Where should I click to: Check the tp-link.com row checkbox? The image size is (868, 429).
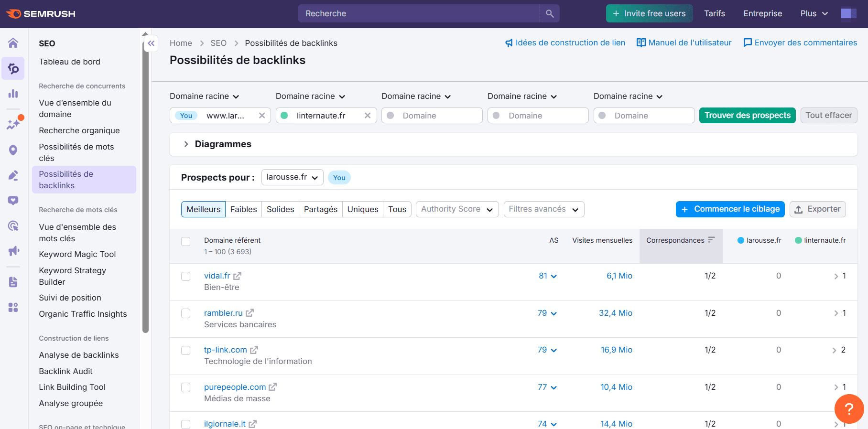pos(186,350)
